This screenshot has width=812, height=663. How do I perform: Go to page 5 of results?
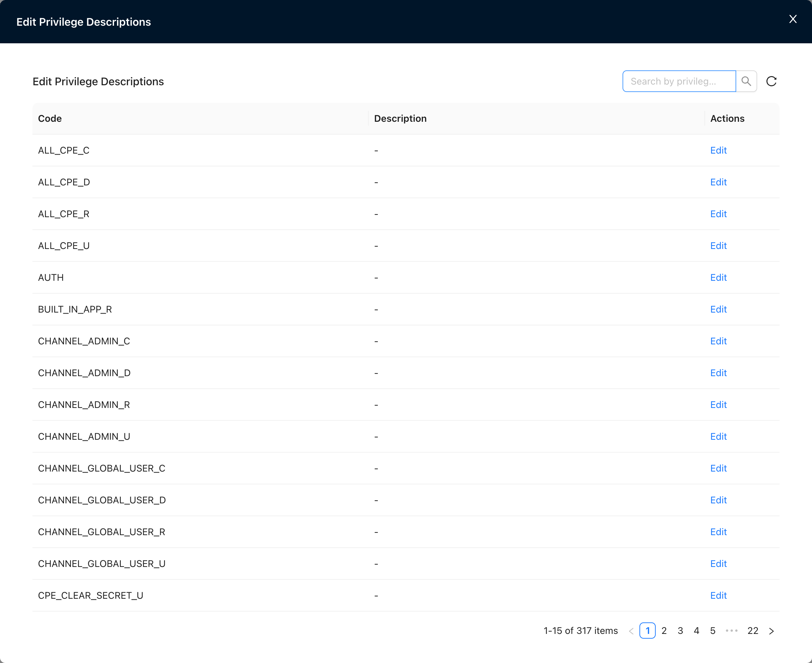click(713, 631)
